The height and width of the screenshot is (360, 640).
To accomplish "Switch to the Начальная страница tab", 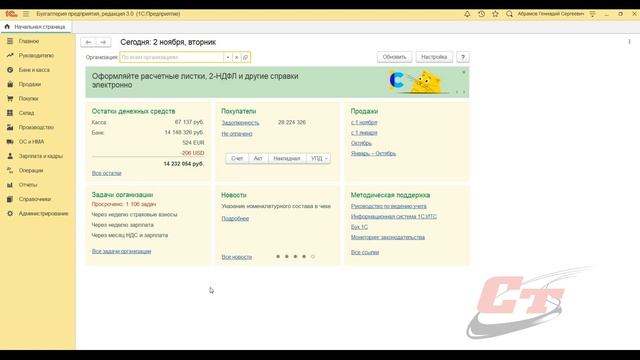I will point(36,27).
